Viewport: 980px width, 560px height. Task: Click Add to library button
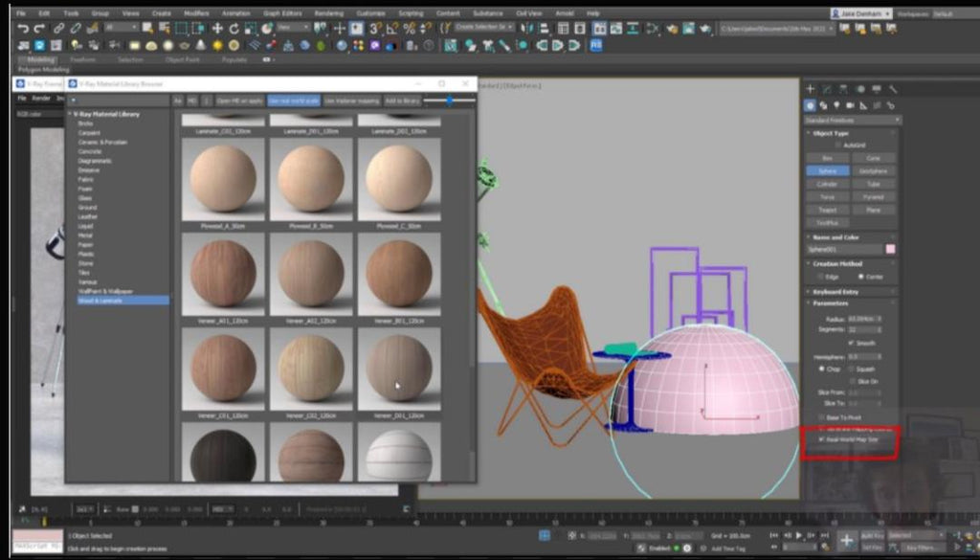(403, 101)
